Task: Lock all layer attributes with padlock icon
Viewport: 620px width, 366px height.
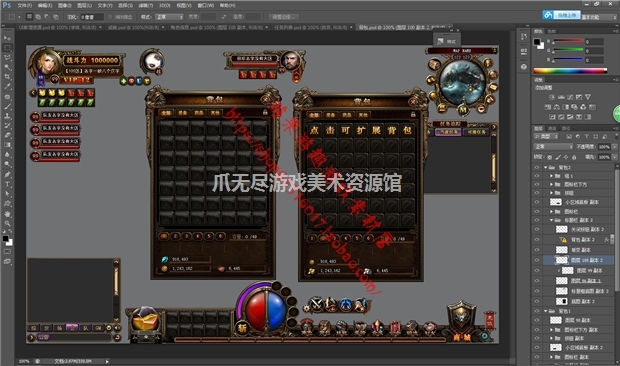Action: pyautogui.click(x=574, y=157)
